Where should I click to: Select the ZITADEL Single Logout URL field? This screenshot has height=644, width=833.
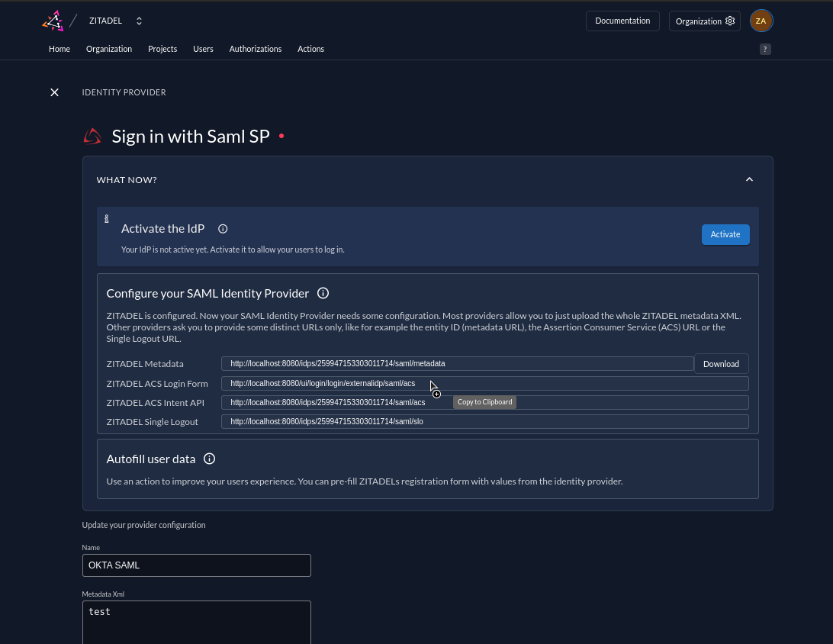point(485,420)
